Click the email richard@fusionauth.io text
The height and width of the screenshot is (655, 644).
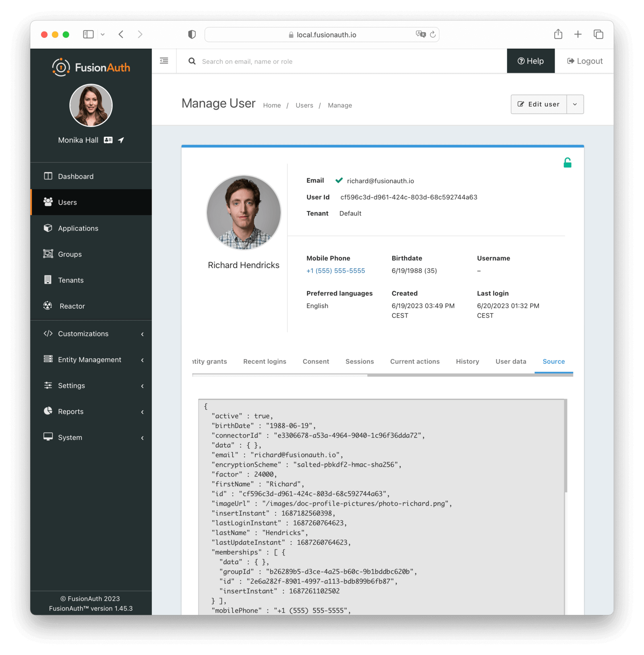(380, 181)
